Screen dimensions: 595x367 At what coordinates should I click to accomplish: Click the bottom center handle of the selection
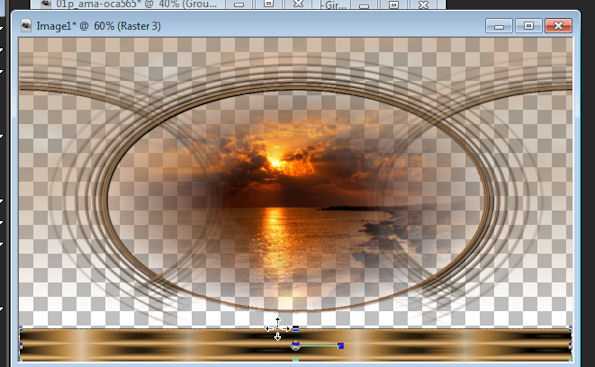pos(296,359)
